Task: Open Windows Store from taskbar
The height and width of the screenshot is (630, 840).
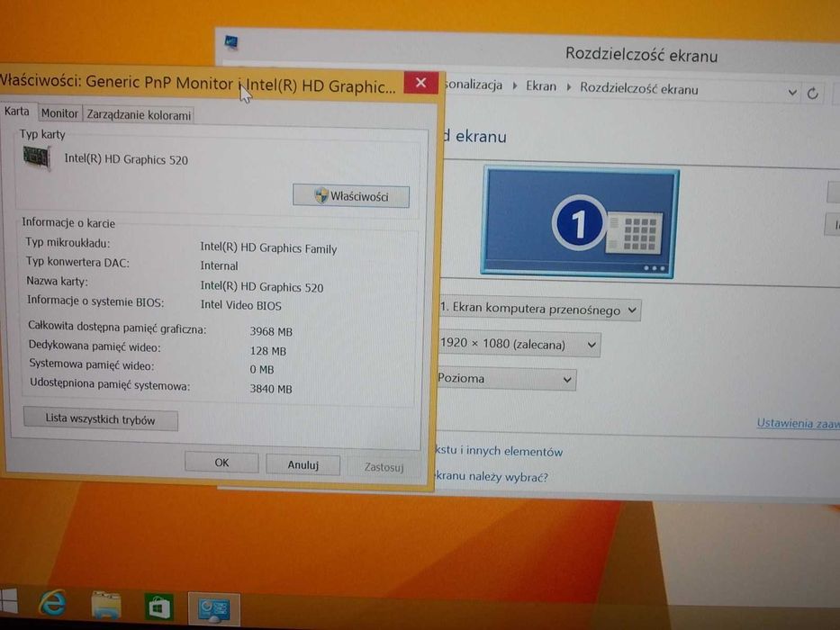Action: point(159,607)
